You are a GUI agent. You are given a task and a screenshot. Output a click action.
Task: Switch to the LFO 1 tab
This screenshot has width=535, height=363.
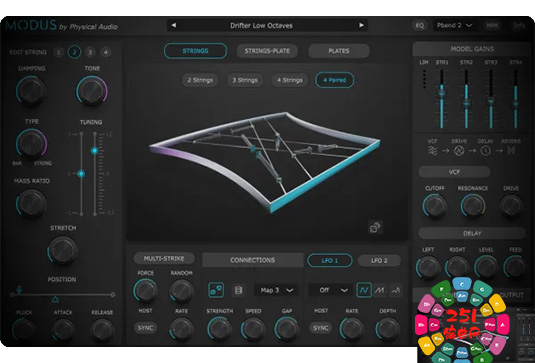[x=330, y=260]
